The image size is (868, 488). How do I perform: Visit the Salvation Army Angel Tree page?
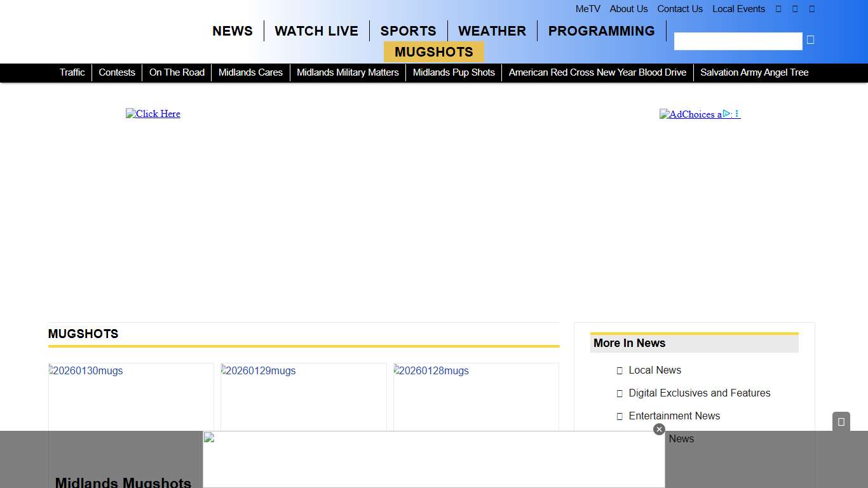pos(754,72)
